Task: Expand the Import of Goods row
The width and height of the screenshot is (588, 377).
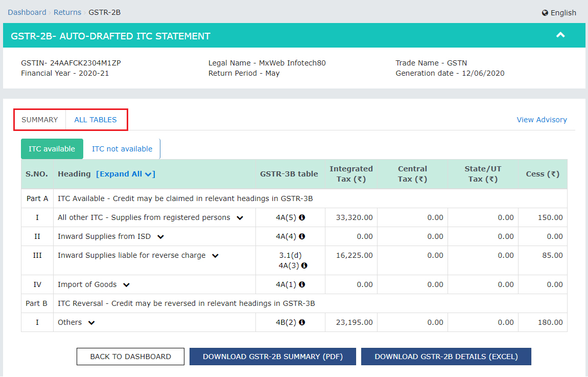Action: (126, 285)
